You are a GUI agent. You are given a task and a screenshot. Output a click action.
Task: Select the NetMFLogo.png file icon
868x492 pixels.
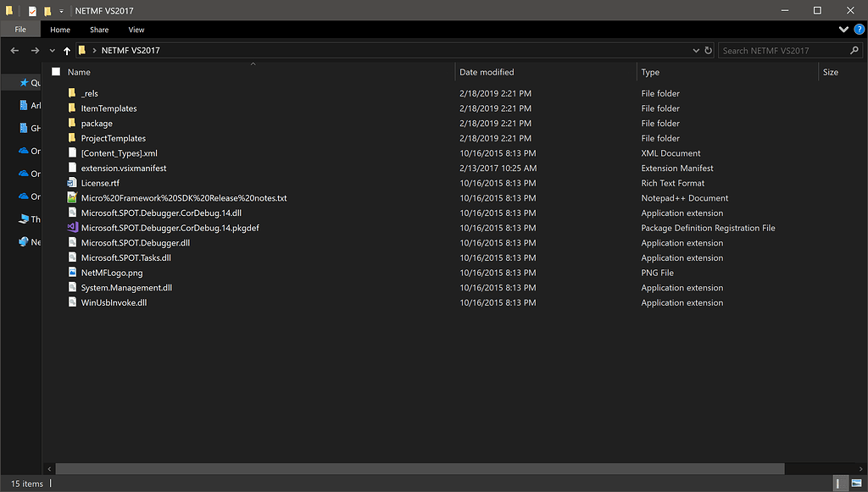pyautogui.click(x=72, y=273)
